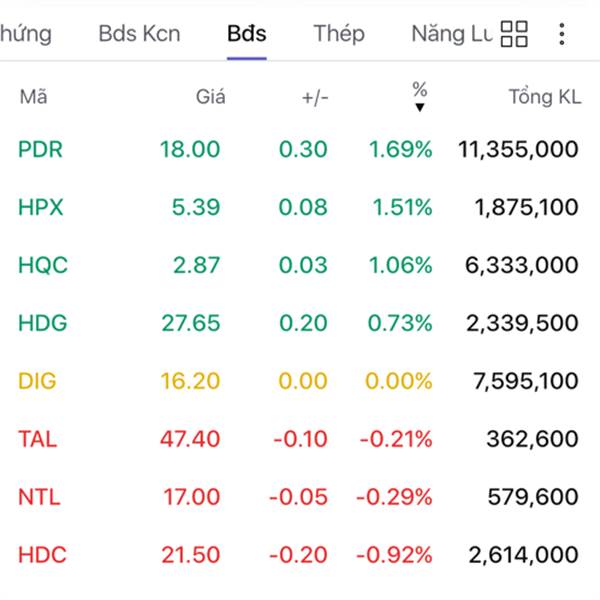The width and height of the screenshot is (600, 600).
Task: Sort by the Tổng KL column header
Action: pos(544,97)
